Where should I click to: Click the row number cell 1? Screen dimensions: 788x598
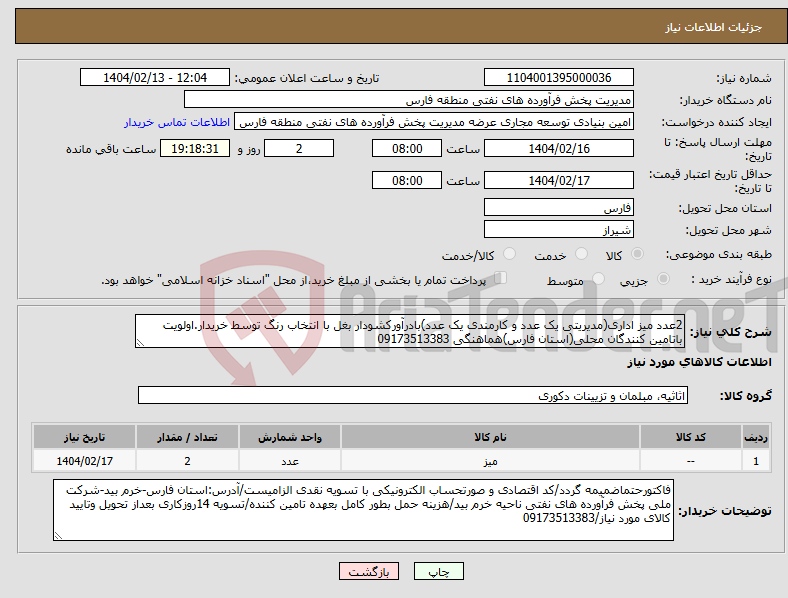756,461
